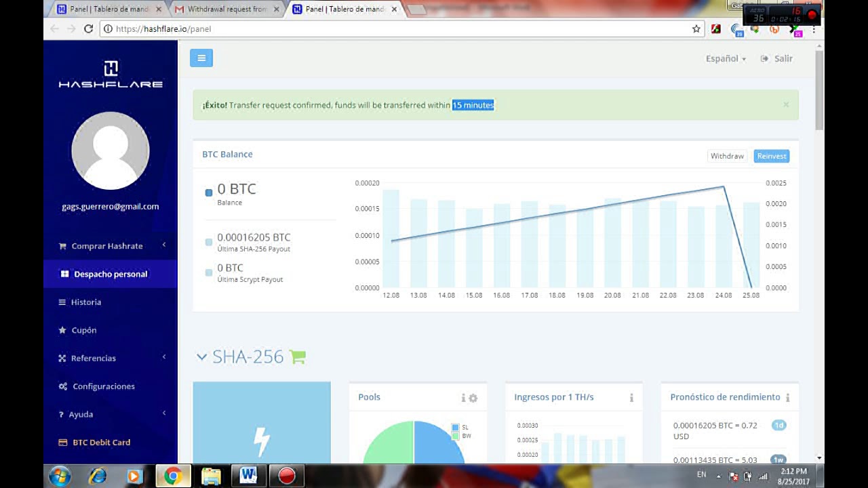Screen dimensions: 868x488
Task: Open the Windows Start button
Action: coord(60,476)
